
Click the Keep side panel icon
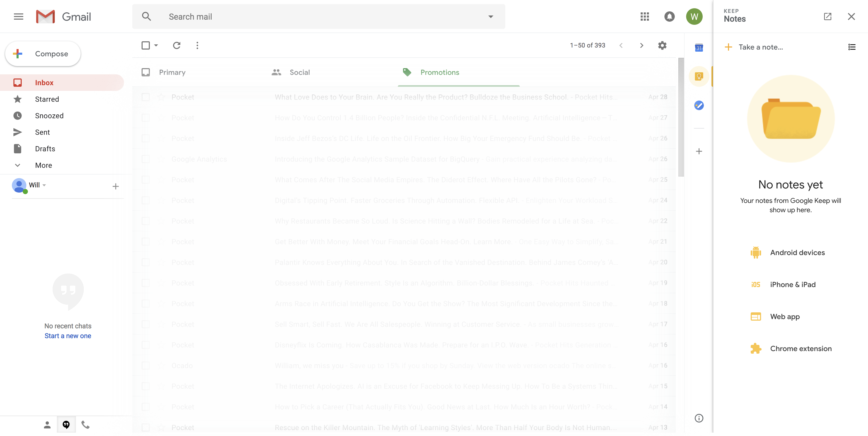699,76
